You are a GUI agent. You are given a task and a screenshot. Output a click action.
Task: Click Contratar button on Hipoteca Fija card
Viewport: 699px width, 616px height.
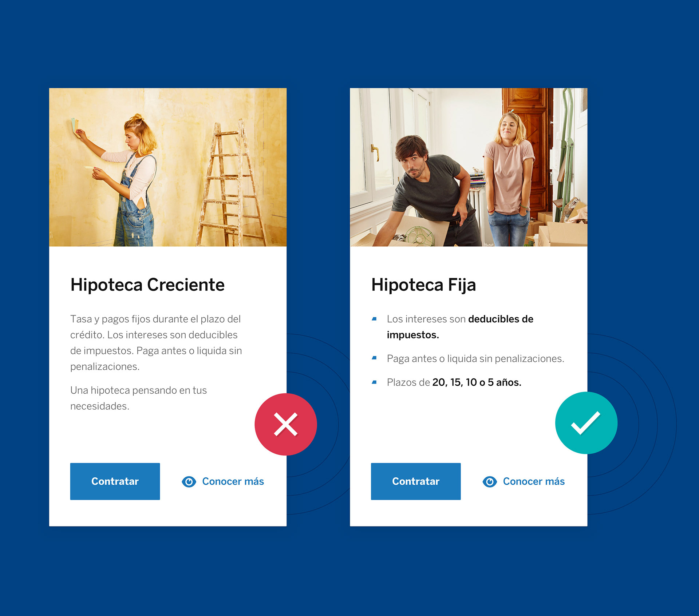coord(416,481)
